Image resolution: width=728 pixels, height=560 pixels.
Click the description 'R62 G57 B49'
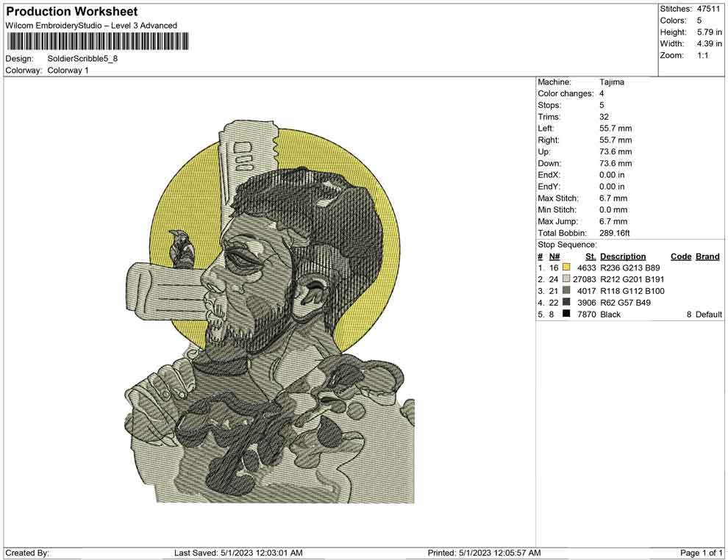(625, 303)
